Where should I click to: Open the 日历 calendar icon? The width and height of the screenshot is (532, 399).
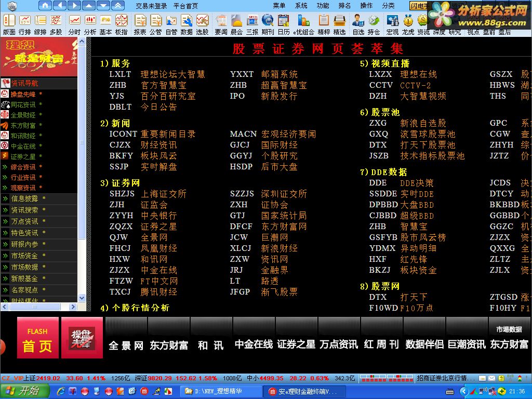point(283,24)
